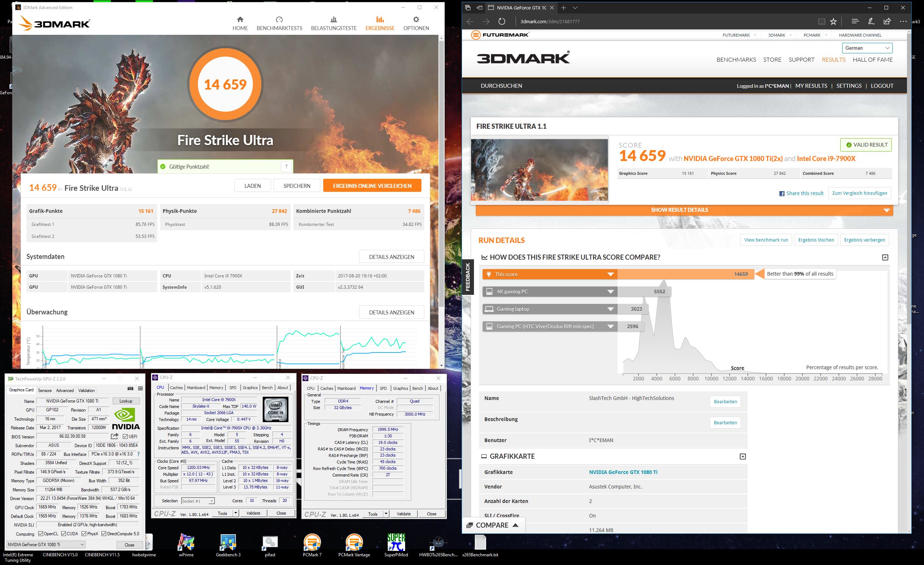Click View benchmark run button
This screenshot has height=565, width=924.
[766, 240]
